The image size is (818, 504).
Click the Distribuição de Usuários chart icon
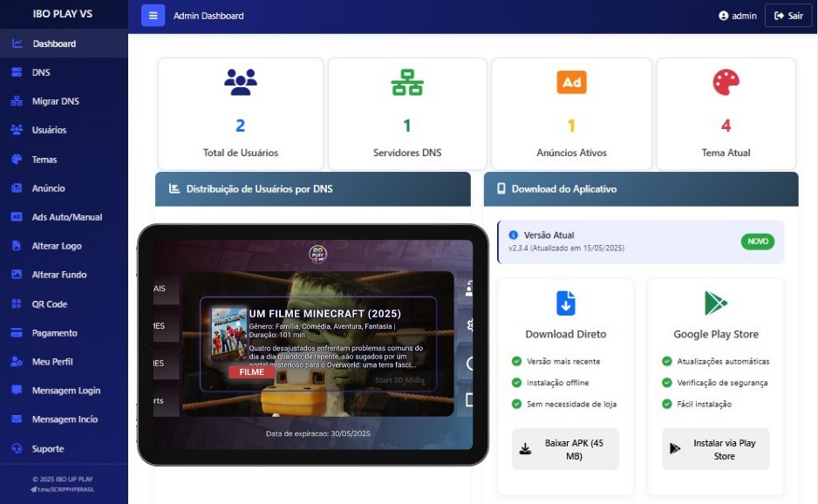point(174,189)
